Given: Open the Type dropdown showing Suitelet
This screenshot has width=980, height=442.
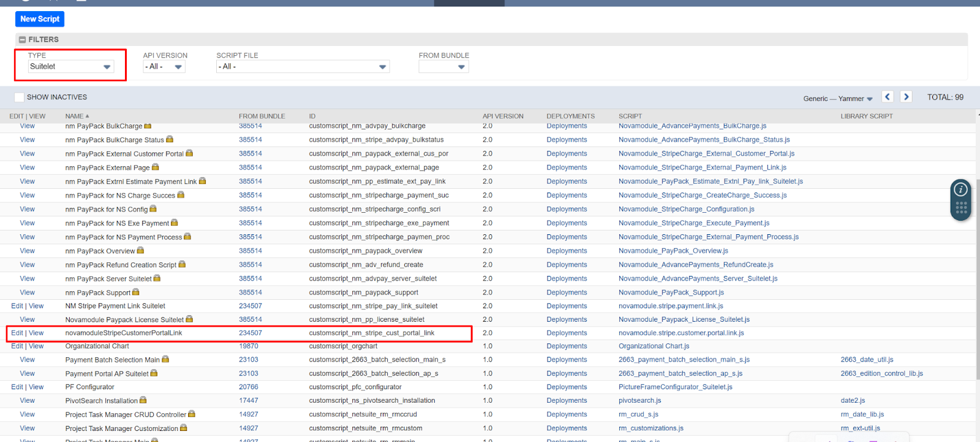Looking at the screenshot, I should 71,67.
